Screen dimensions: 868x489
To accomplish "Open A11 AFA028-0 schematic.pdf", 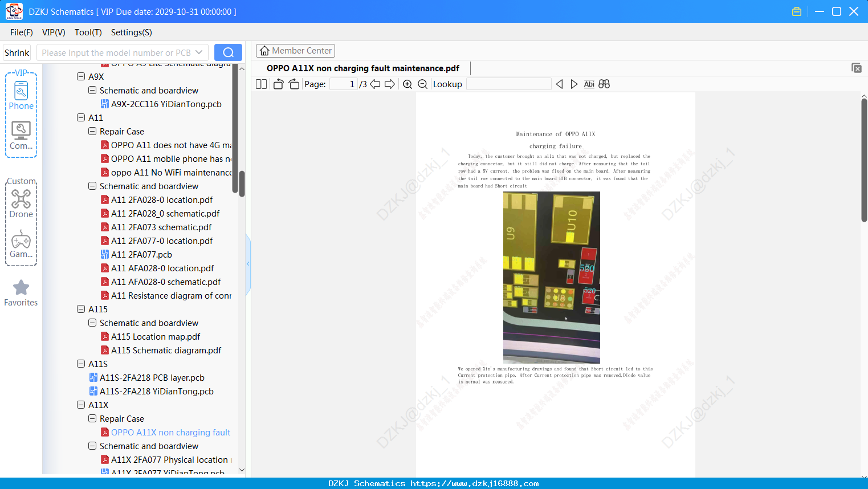I will [x=166, y=282].
